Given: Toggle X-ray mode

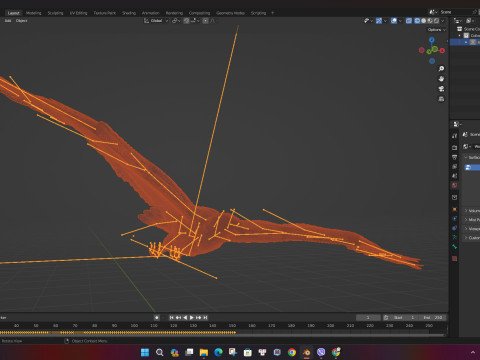Looking at the screenshot, I should pyautogui.click(x=409, y=21).
